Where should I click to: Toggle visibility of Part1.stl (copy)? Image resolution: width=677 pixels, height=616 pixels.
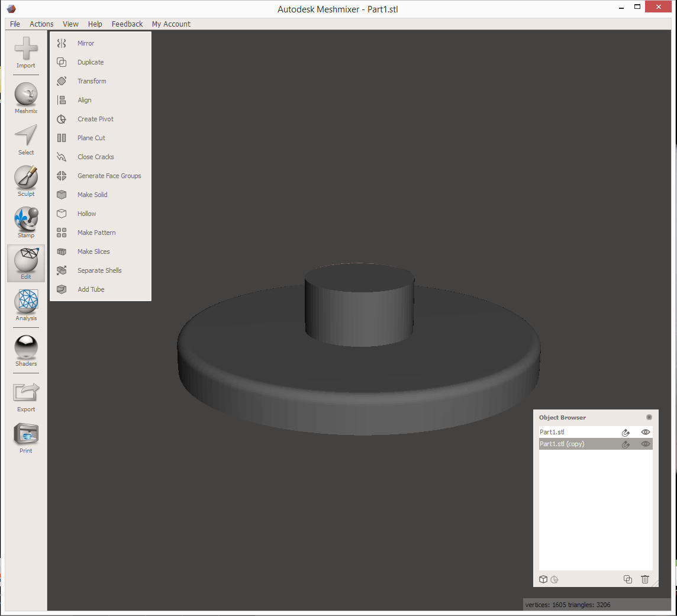pyautogui.click(x=646, y=444)
